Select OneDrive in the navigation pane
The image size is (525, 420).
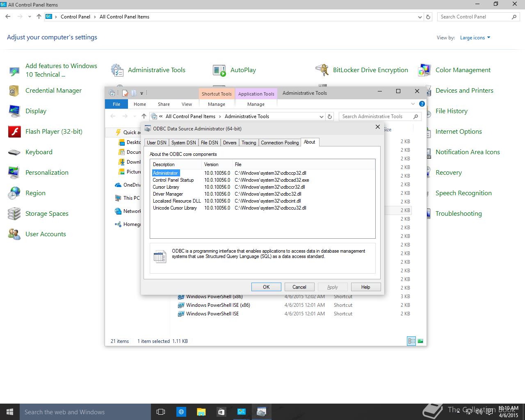click(x=128, y=185)
